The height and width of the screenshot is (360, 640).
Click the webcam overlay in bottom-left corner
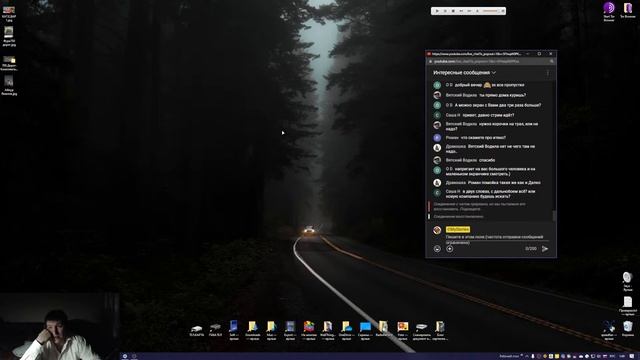[60, 326]
